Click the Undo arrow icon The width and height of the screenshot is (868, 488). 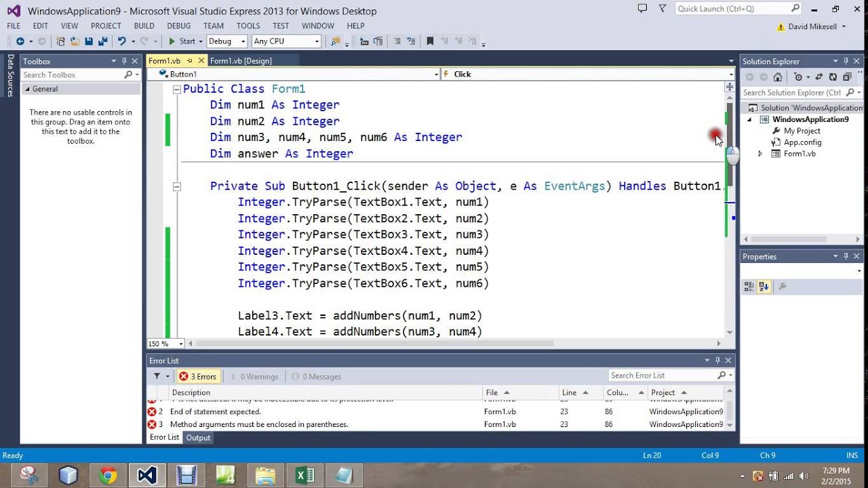click(x=122, y=41)
